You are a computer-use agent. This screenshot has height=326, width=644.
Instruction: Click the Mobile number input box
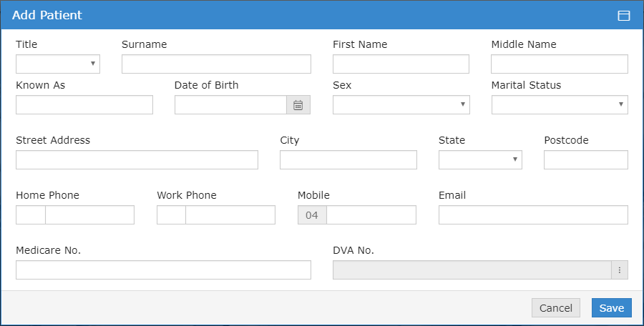[x=371, y=215]
